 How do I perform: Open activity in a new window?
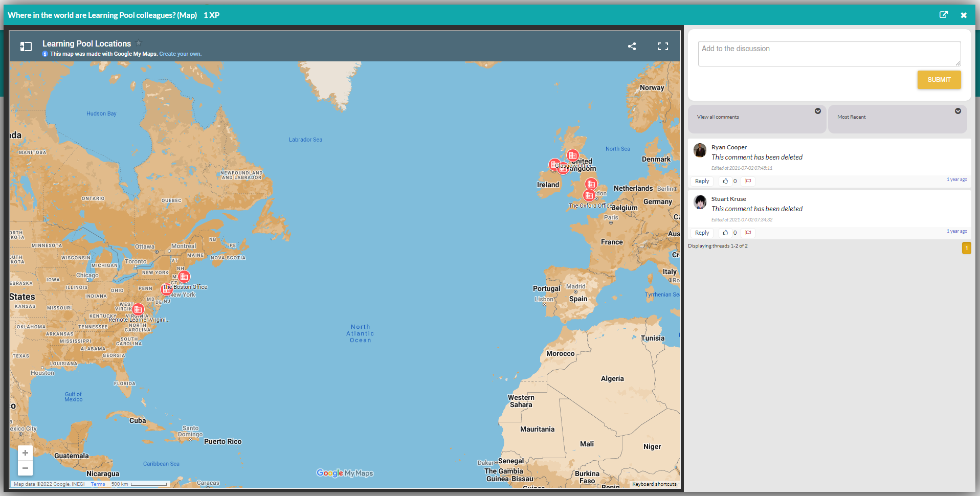[943, 15]
